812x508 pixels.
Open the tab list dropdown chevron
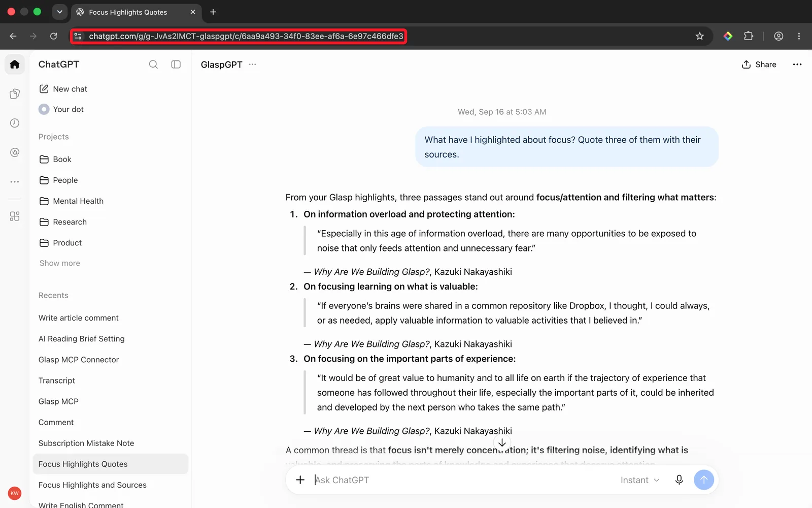60,12
